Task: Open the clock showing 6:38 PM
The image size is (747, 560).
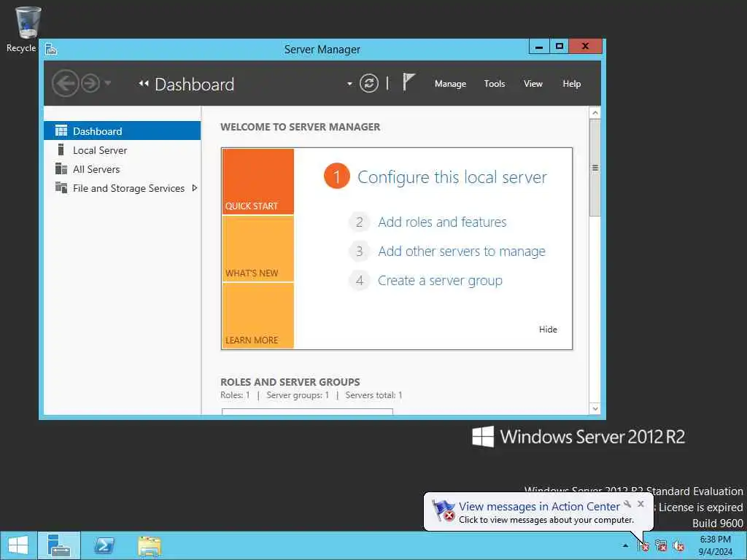Action: pyautogui.click(x=716, y=545)
